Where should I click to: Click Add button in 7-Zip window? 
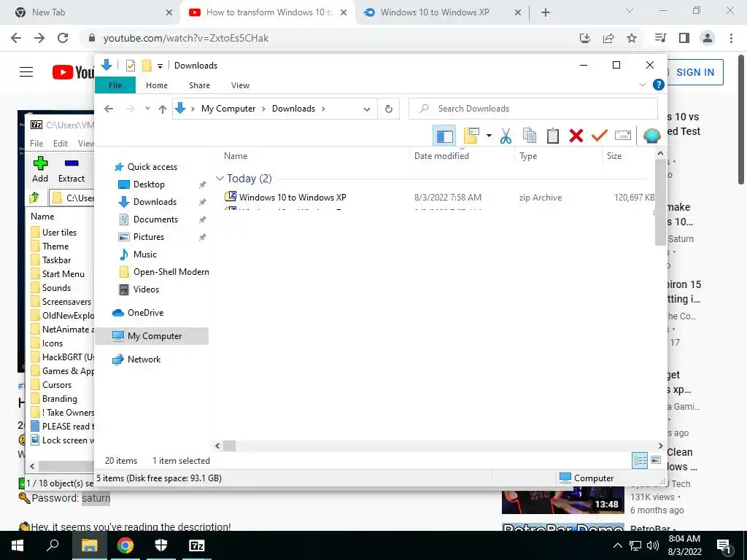(40, 169)
